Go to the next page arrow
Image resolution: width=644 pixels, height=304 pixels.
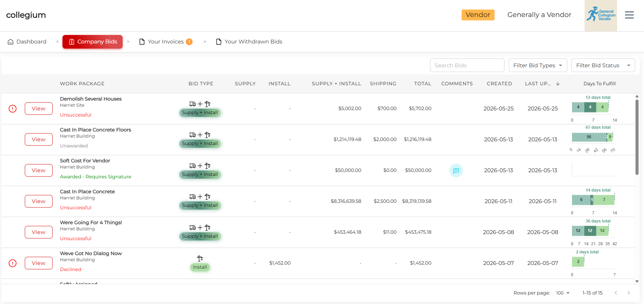point(629,293)
